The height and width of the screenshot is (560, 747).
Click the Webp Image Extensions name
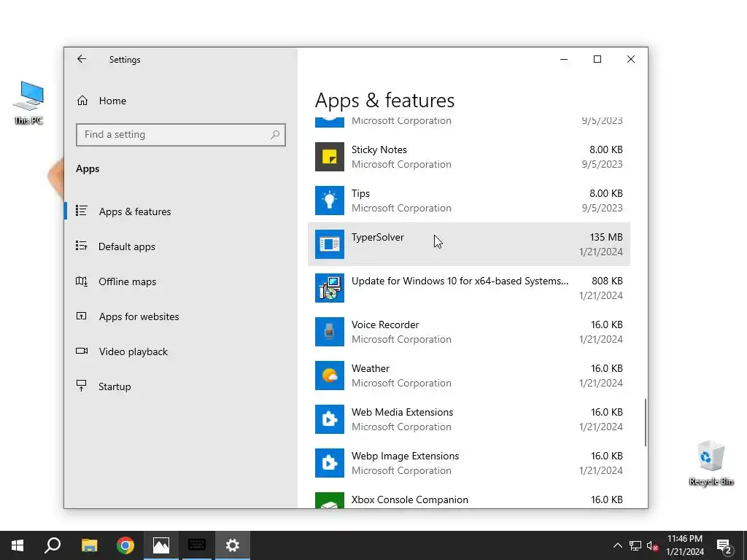coord(406,456)
